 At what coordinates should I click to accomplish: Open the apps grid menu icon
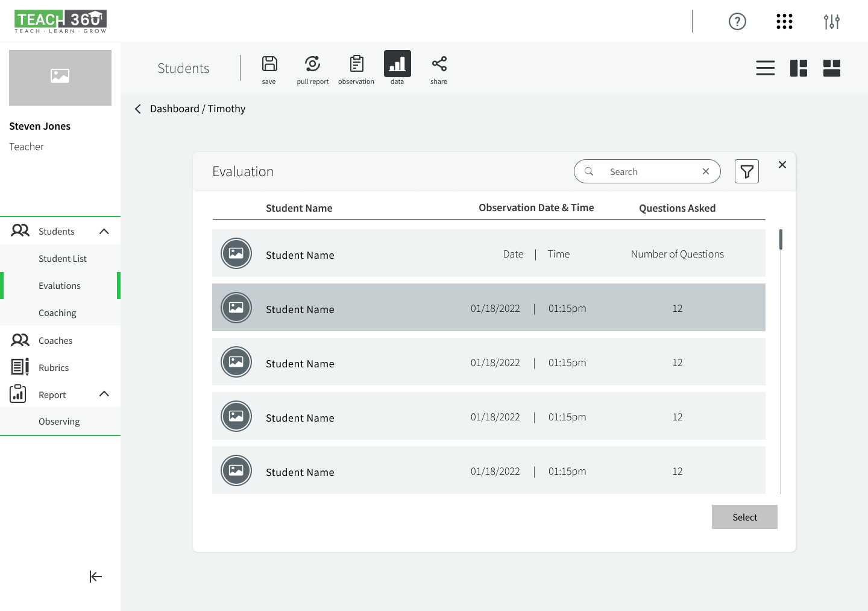pos(784,22)
